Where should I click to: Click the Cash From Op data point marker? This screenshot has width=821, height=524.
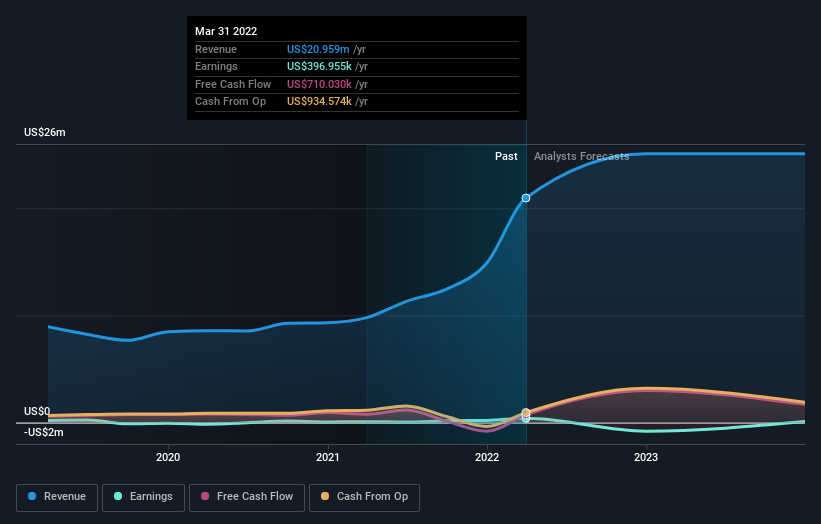[526, 412]
